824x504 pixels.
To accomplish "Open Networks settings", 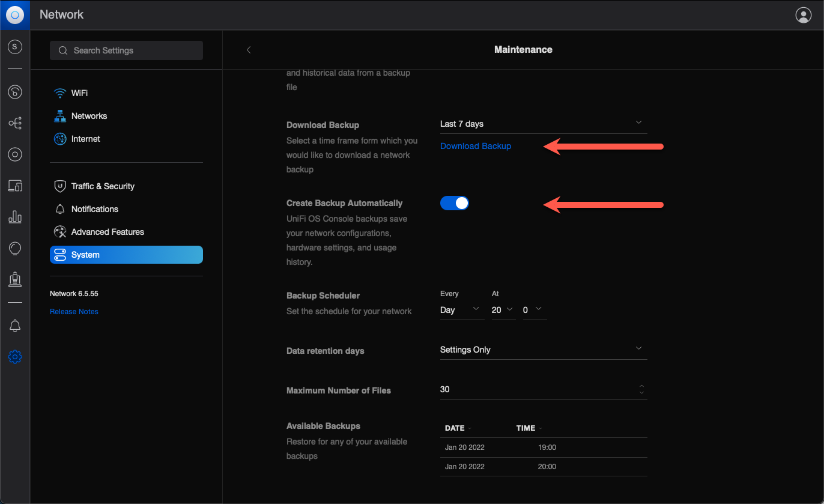I will click(126, 116).
